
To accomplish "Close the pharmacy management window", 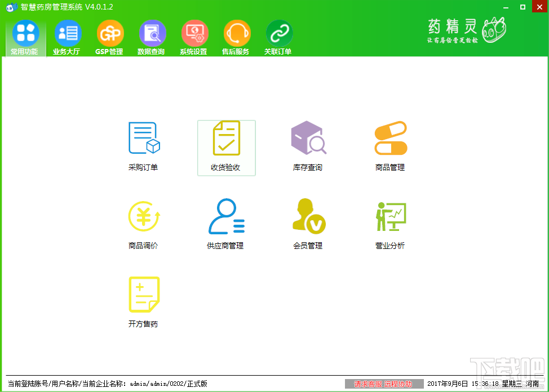I will 540,7.
